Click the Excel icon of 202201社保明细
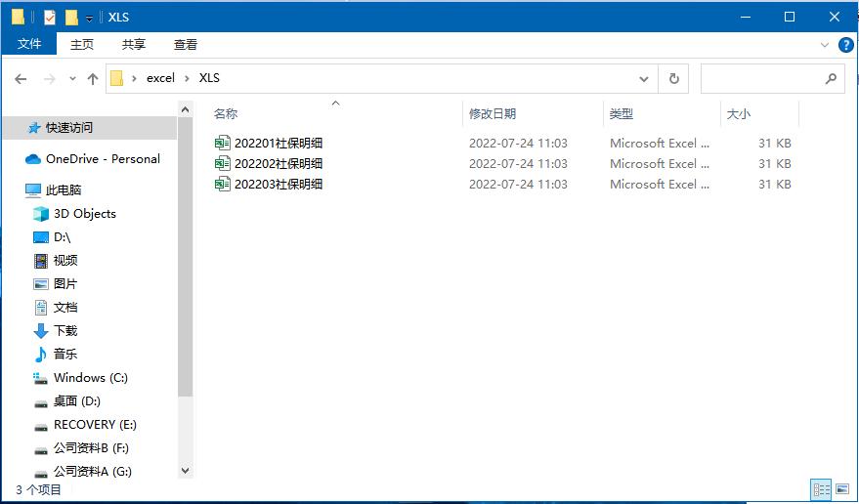The image size is (859, 504). click(x=223, y=143)
